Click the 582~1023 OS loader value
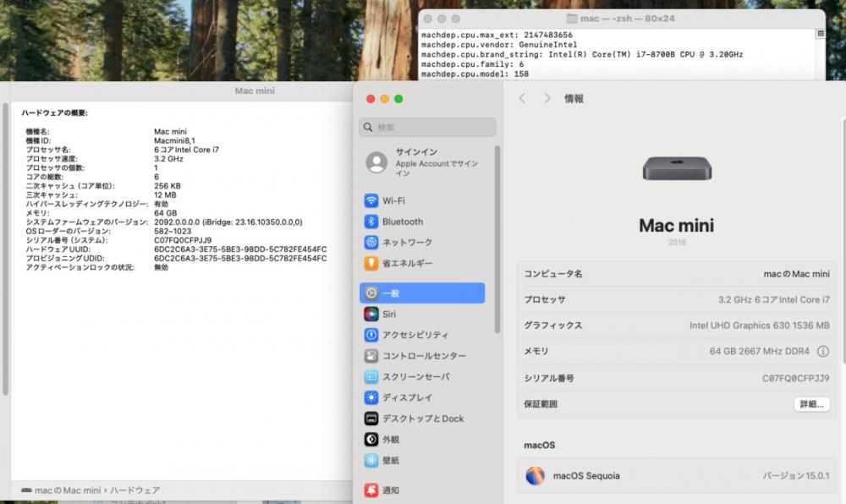Viewport: 846px width, 504px height. pos(173,231)
